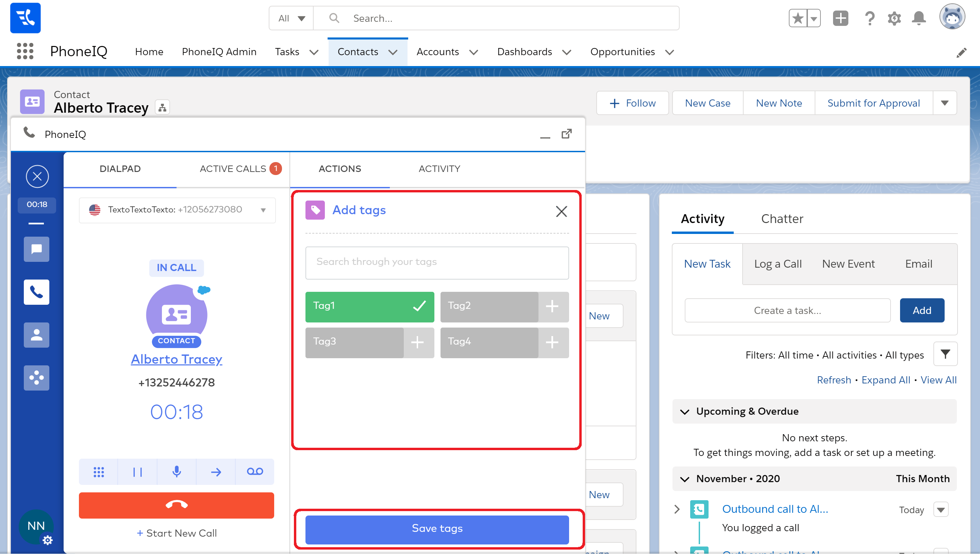
Task: Expand the Opportunities nav dropdown
Action: coord(670,52)
